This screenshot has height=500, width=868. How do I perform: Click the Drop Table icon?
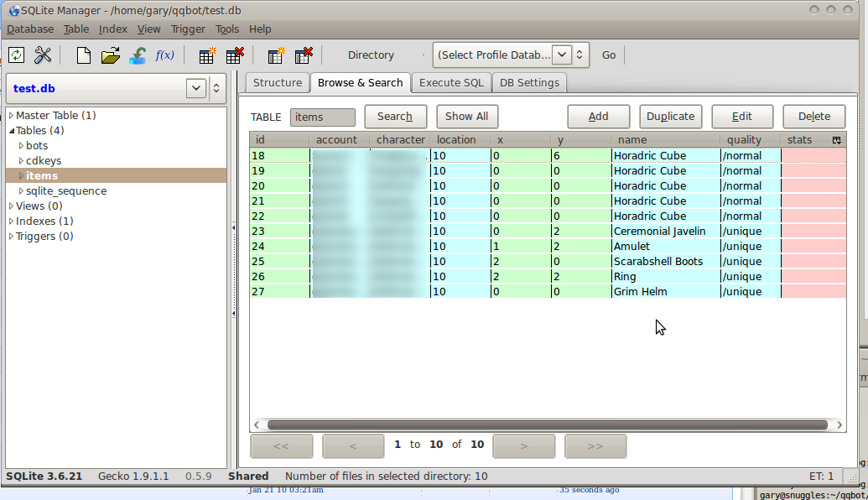coord(235,55)
